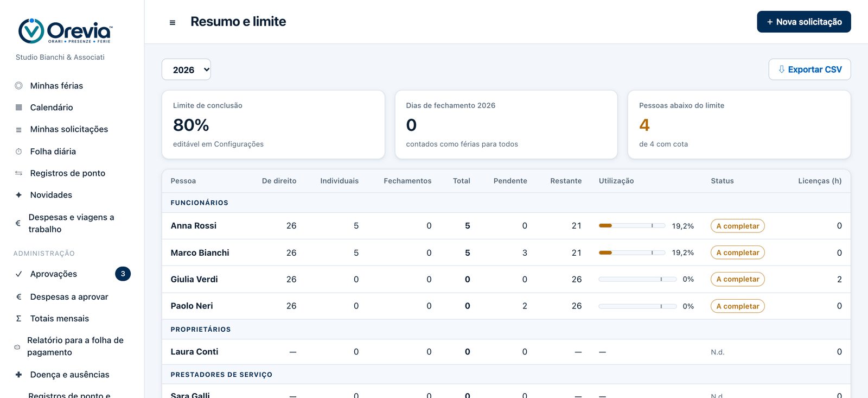
Task: Click the PROPRIETÁRIOS group header
Action: tap(201, 330)
